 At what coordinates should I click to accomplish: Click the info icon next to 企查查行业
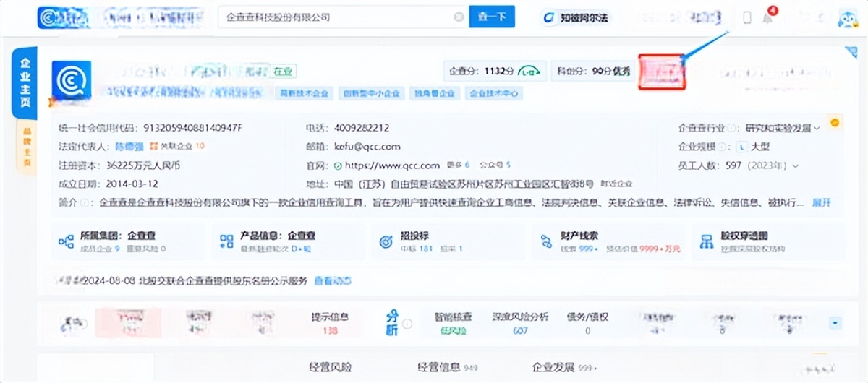click(731, 129)
